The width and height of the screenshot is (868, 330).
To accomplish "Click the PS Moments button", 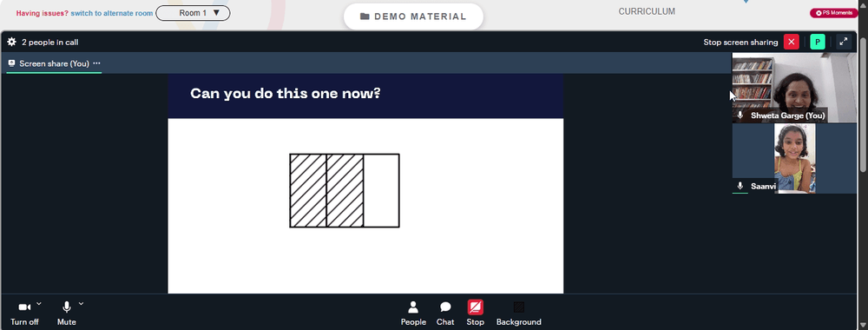I will (x=833, y=13).
